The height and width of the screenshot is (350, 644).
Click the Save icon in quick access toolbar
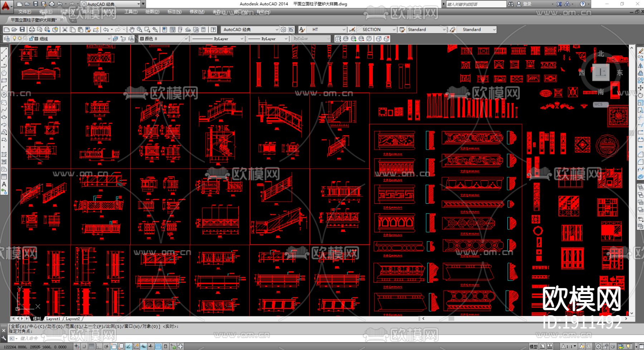pos(35,4)
